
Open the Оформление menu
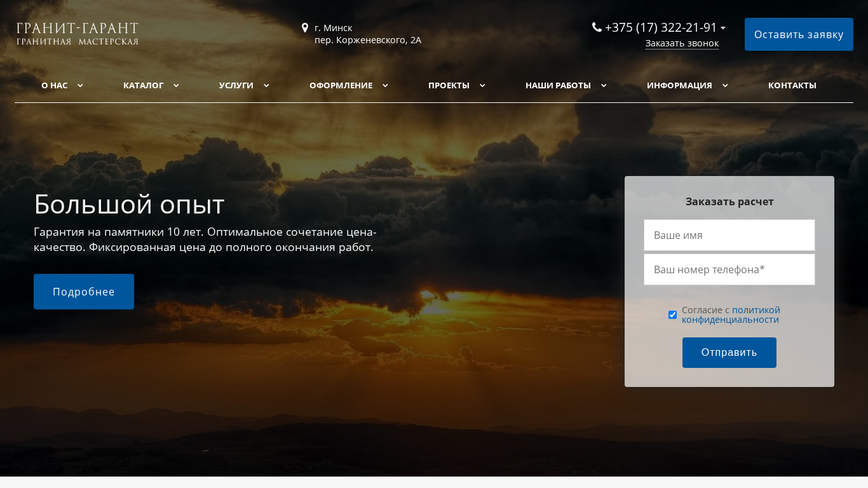341,85
